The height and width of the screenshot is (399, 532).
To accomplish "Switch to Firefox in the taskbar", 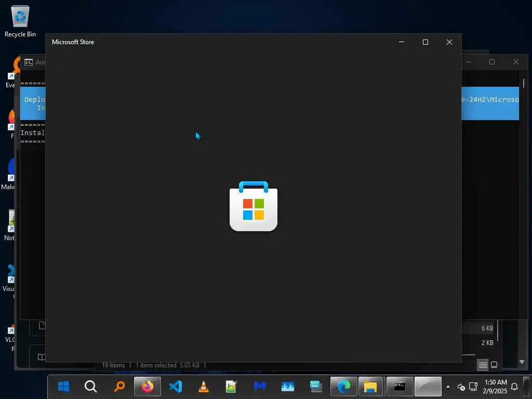I will [147, 386].
